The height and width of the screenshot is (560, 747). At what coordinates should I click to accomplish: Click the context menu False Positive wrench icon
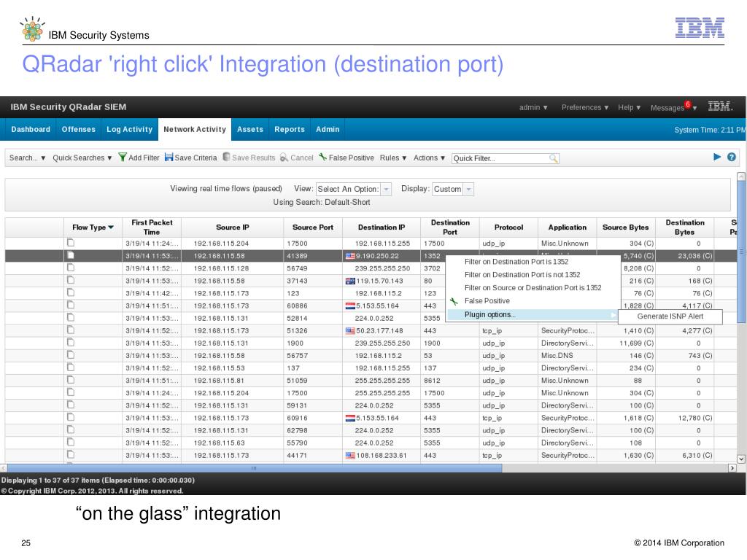point(454,301)
